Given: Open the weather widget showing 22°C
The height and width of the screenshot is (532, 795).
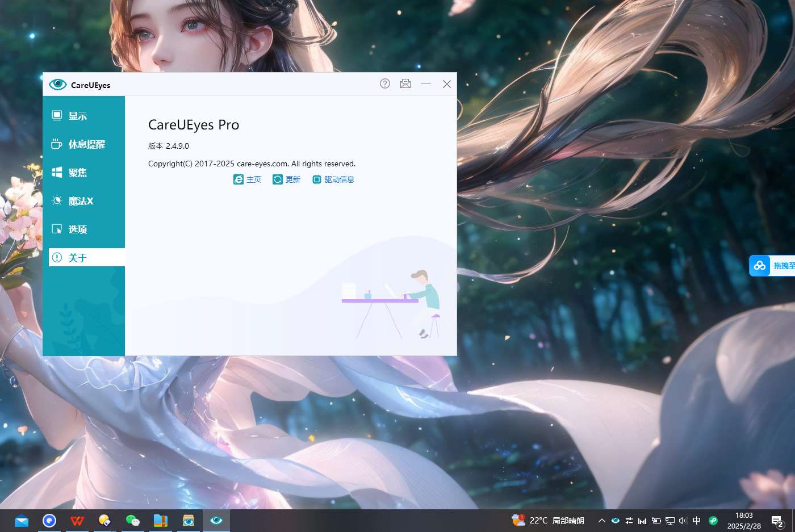Looking at the screenshot, I should pyautogui.click(x=548, y=521).
